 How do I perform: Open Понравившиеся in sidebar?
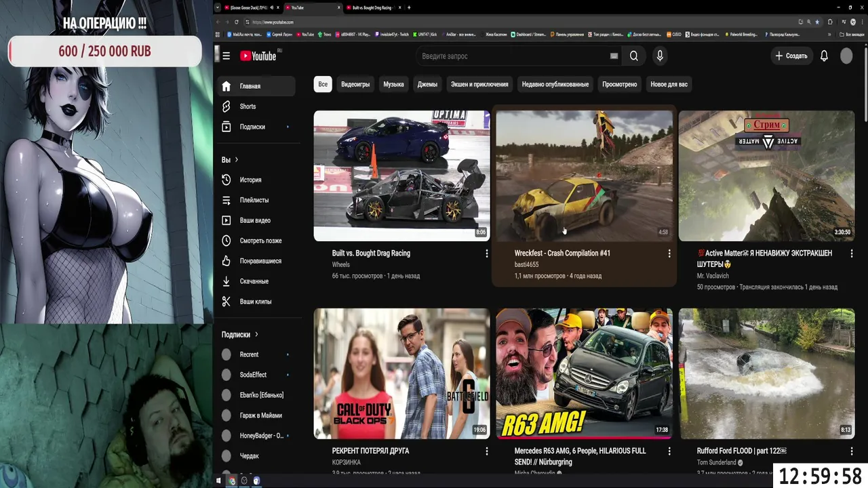point(256,261)
